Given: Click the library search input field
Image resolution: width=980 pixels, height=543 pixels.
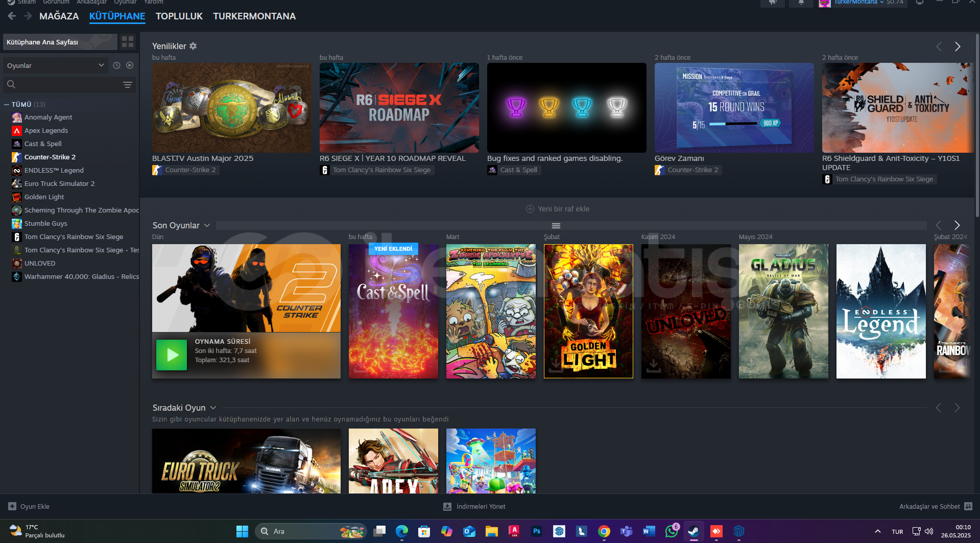Looking at the screenshot, I should coord(69,84).
